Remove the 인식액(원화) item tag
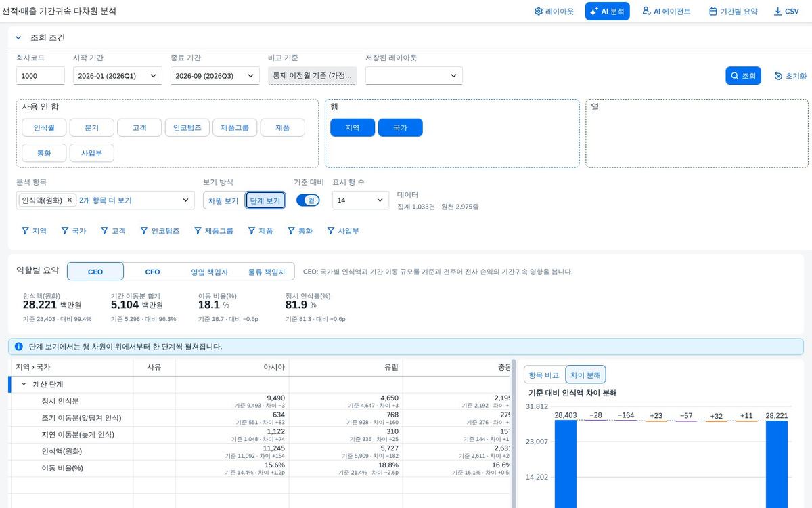Viewport: 812px width, 508px height. [69, 200]
